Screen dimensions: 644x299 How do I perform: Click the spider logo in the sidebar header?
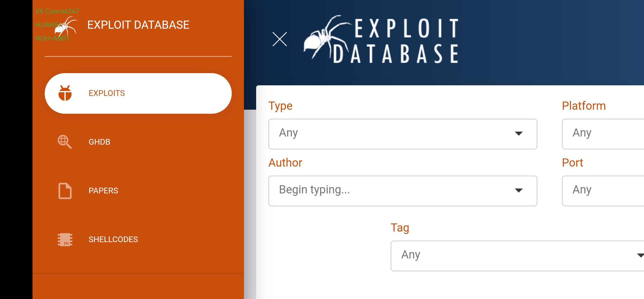(66, 27)
